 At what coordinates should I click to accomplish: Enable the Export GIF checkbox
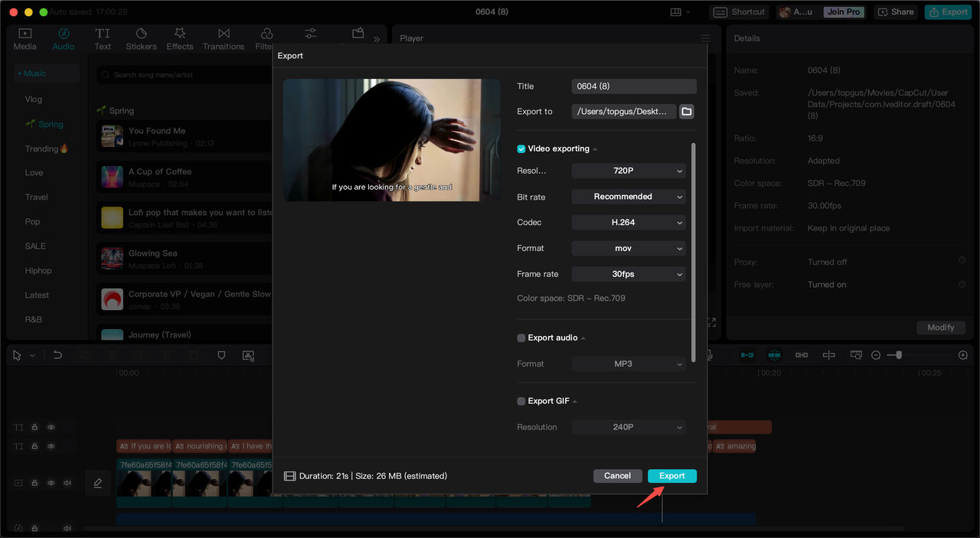pos(521,401)
